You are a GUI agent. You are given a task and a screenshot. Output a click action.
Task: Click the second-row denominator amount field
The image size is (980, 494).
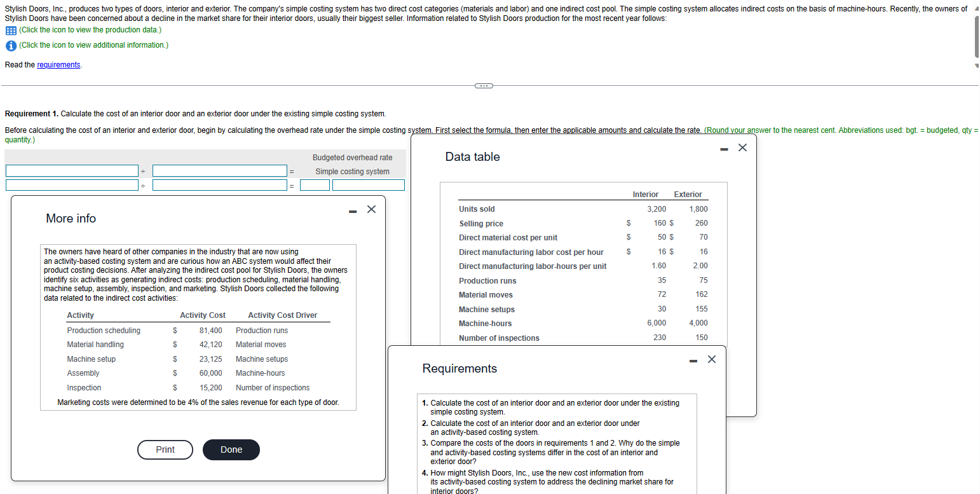tap(220, 185)
